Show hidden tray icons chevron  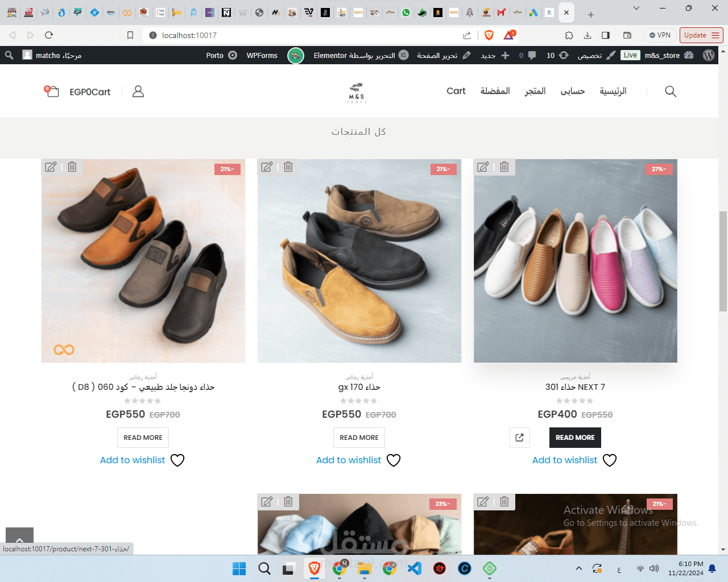[578, 568]
